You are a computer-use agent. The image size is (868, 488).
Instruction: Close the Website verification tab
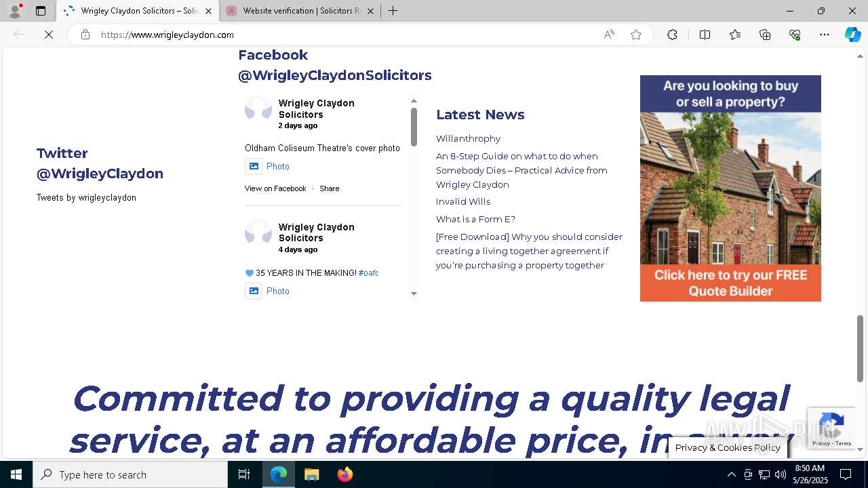click(370, 11)
